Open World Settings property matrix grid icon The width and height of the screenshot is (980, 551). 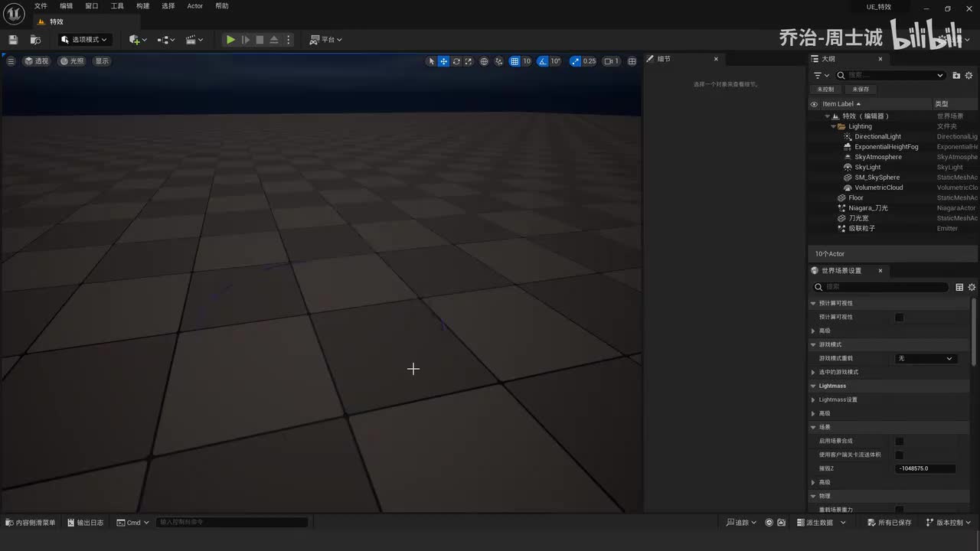[x=959, y=287]
